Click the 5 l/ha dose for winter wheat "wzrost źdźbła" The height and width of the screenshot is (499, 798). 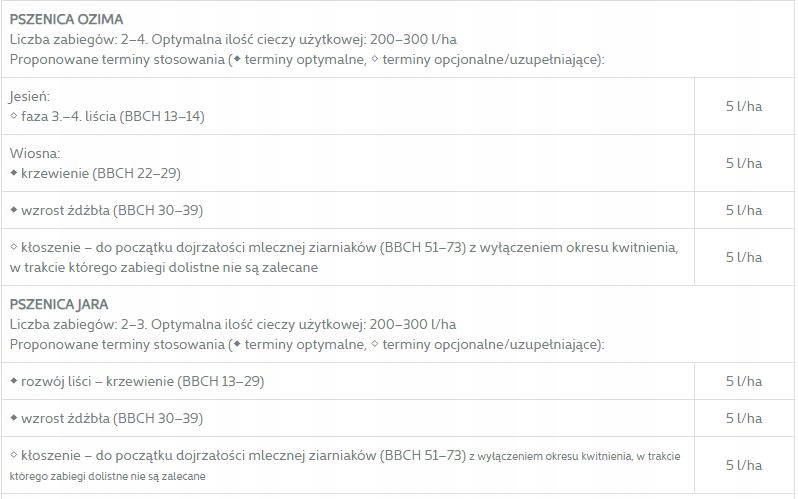pos(744,210)
